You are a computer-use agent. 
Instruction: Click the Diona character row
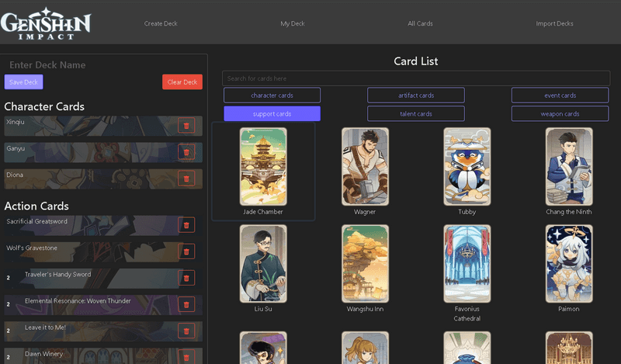coord(103,179)
